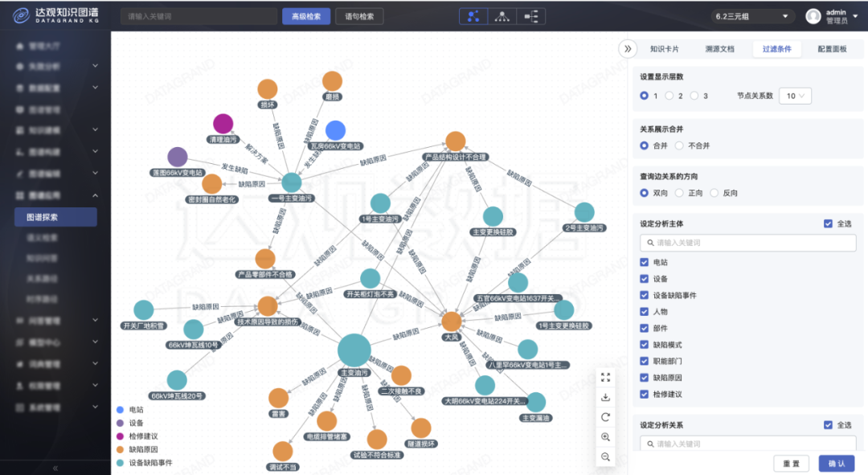Select display level 1 radio button
Screen dimensions: 868x475
(x=645, y=96)
